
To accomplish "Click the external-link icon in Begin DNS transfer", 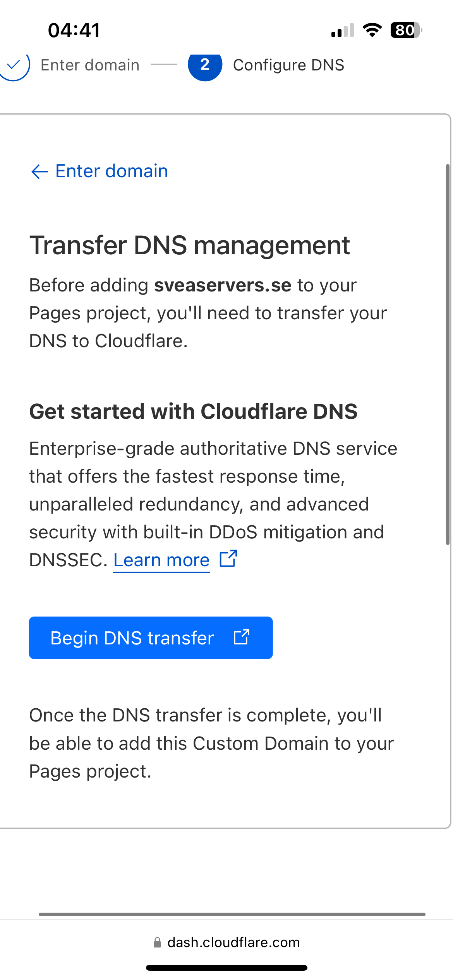I will point(242,637).
